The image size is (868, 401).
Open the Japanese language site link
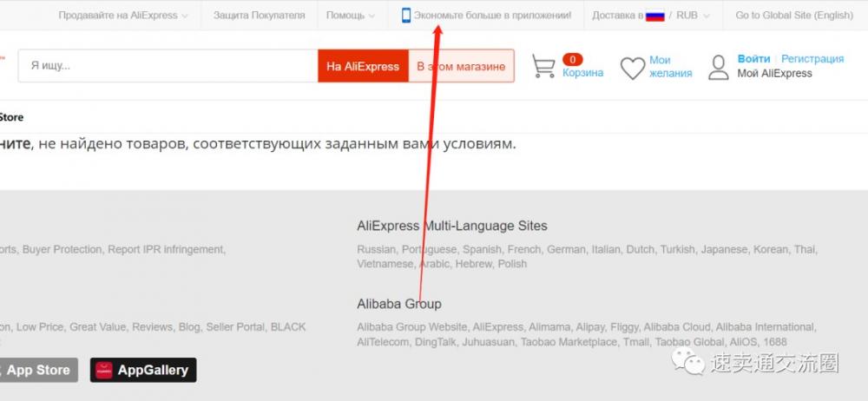[724, 250]
